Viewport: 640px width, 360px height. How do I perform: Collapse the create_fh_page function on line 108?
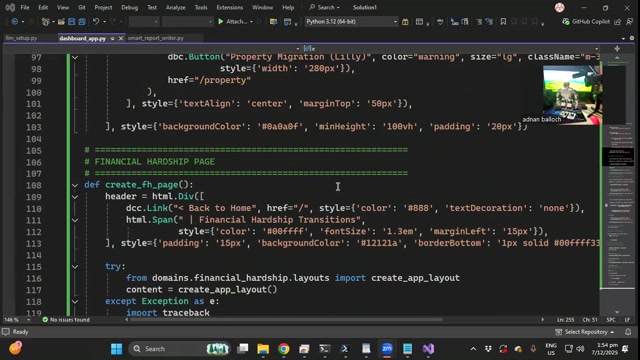75,185
